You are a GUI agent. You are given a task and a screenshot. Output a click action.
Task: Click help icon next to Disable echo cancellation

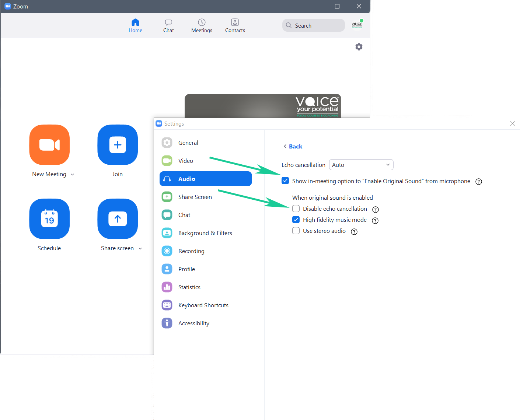[x=376, y=210]
